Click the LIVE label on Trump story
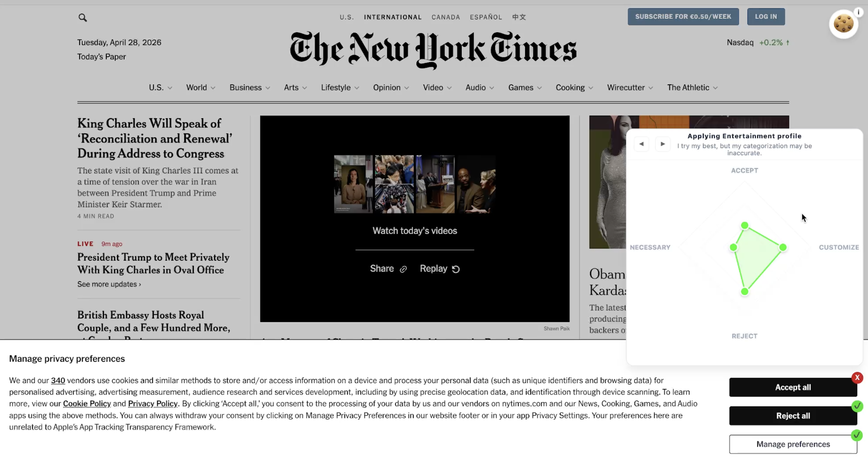The width and height of the screenshot is (868, 461). (85, 244)
